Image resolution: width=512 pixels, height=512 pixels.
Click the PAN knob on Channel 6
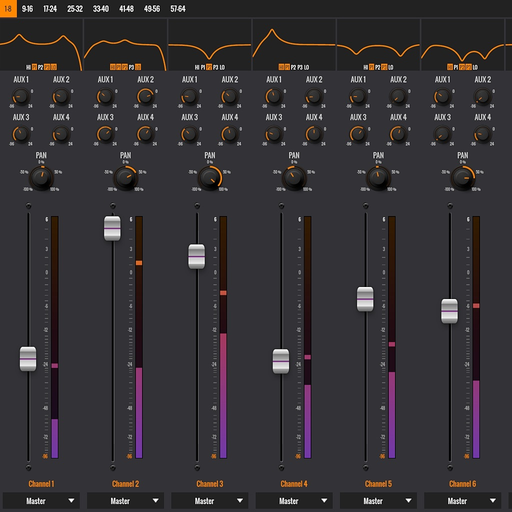(463, 178)
